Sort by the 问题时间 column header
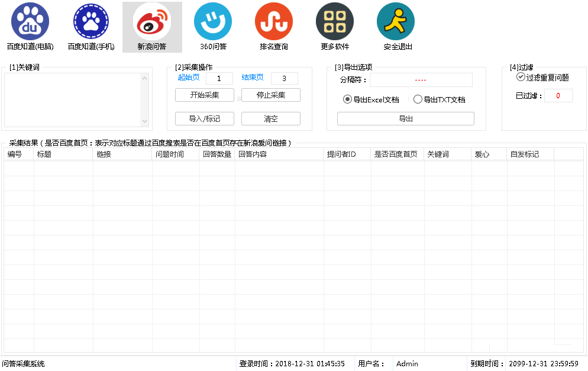This screenshot has width=588, height=371. (x=176, y=154)
